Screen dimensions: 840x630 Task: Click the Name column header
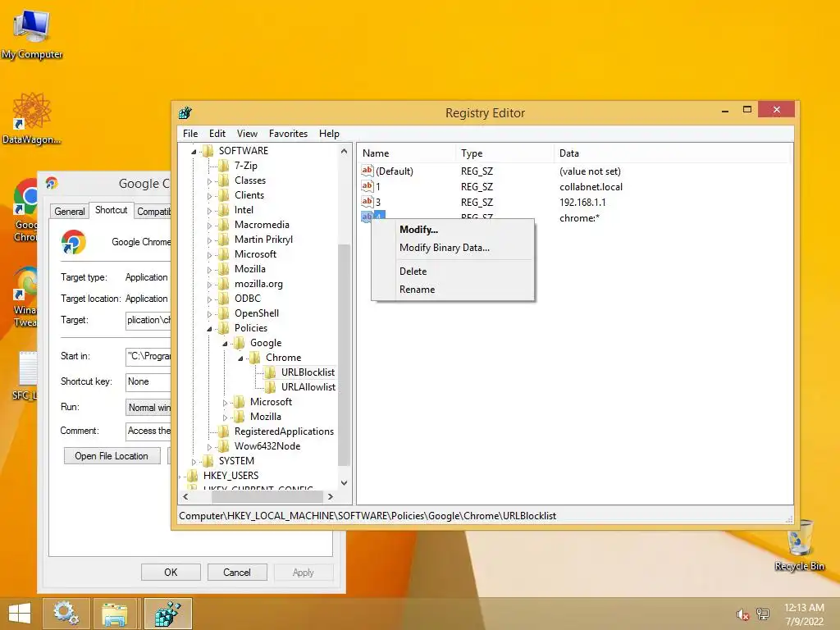pyautogui.click(x=407, y=153)
